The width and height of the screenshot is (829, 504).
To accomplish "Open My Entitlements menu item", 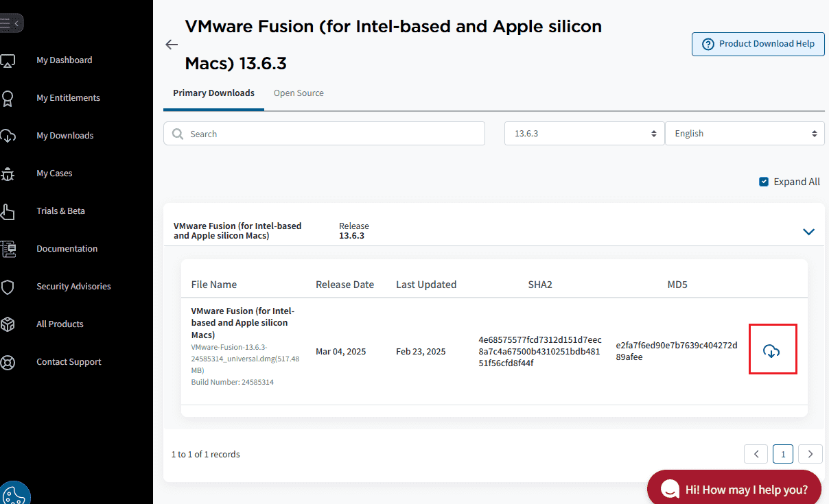I will click(x=68, y=98).
